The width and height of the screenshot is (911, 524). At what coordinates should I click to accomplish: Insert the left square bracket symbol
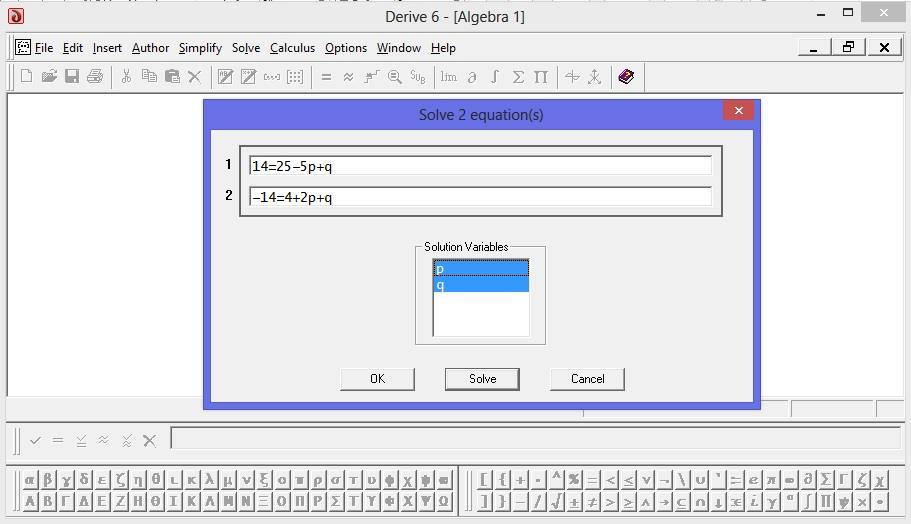pos(485,480)
